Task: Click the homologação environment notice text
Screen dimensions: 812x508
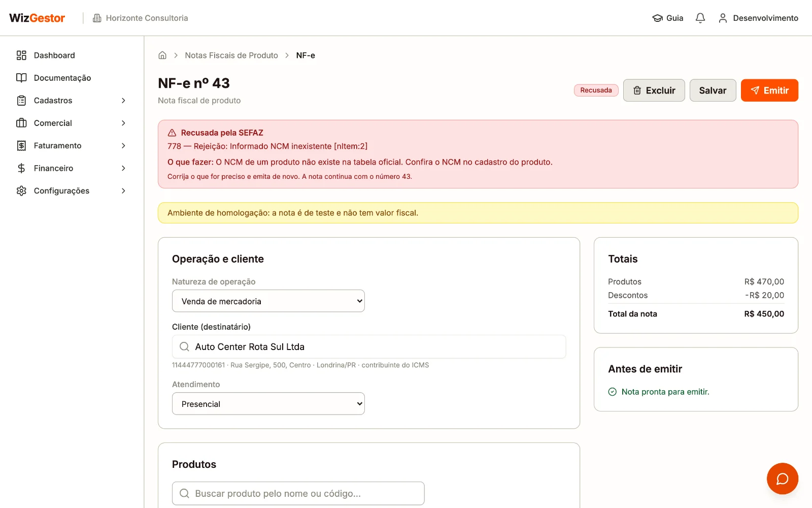Action: click(x=293, y=213)
